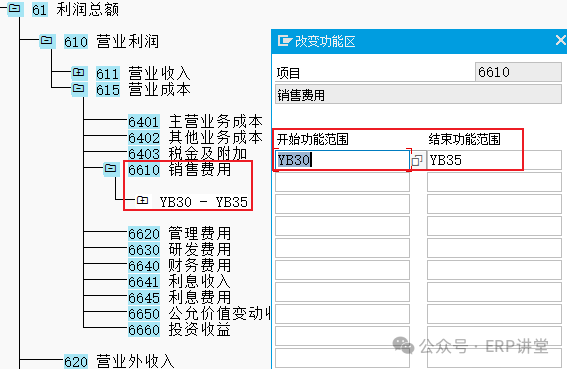
Task: Collapse the 610 营业利润 folder icon
Action: [x=47, y=41]
